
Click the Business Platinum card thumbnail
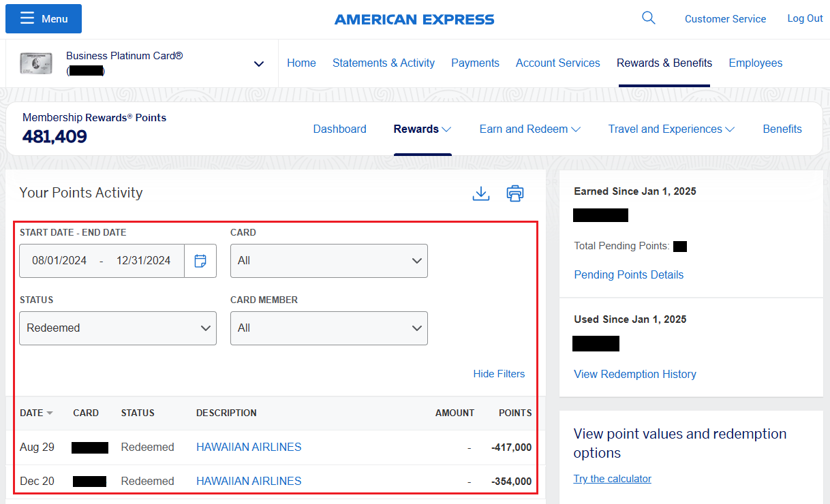click(x=37, y=63)
